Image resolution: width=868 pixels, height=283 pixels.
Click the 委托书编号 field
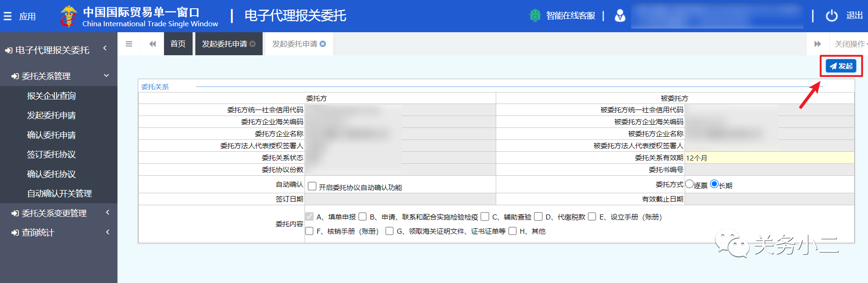click(x=769, y=170)
